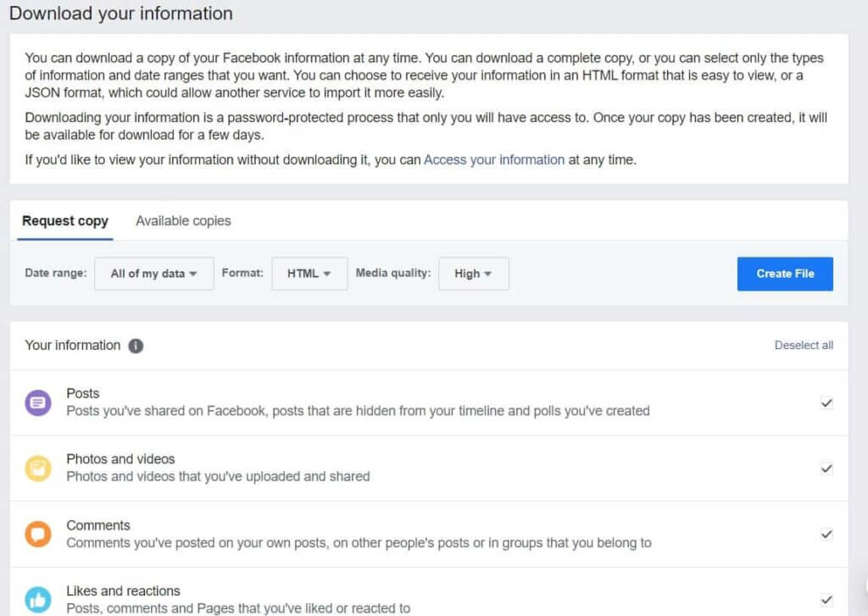The image size is (868, 616).
Task: Click the Likes and reactions row title
Action: [x=124, y=591]
